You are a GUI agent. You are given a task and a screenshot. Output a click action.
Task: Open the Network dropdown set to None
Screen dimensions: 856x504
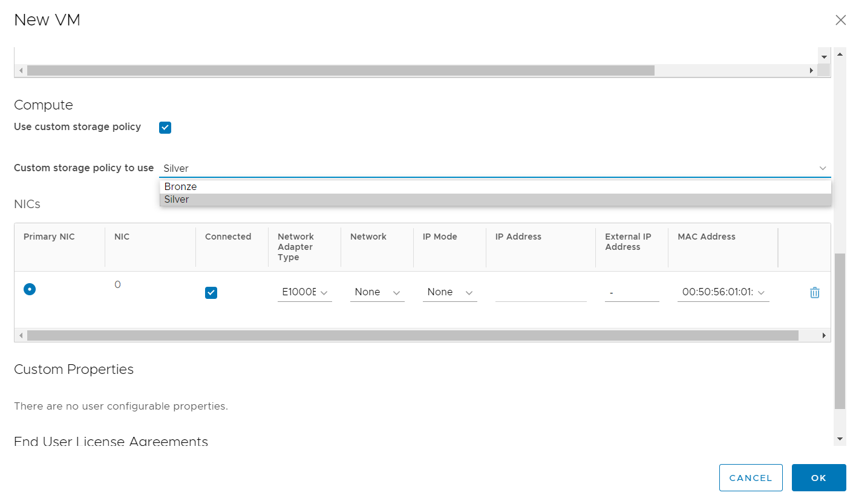click(x=377, y=292)
